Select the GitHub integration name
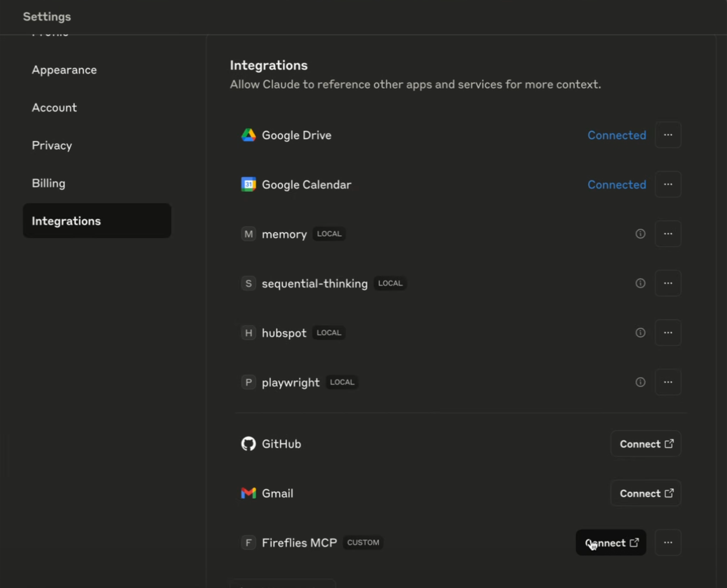 pos(282,444)
